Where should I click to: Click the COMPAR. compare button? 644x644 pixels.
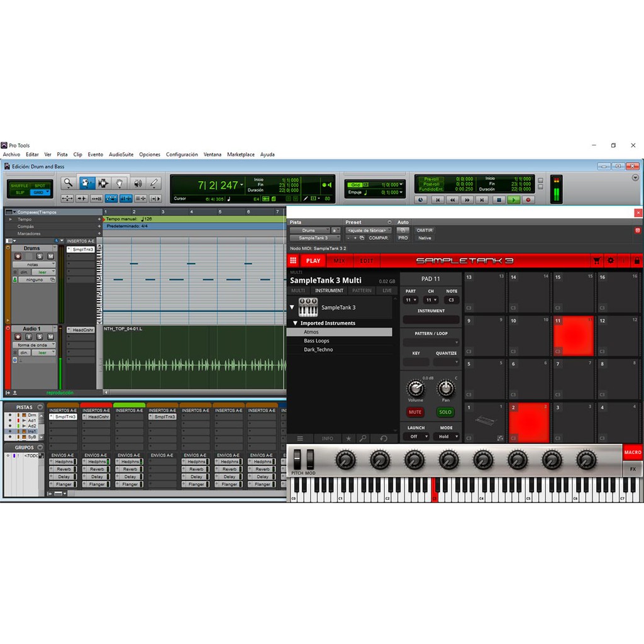pos(378,238)
